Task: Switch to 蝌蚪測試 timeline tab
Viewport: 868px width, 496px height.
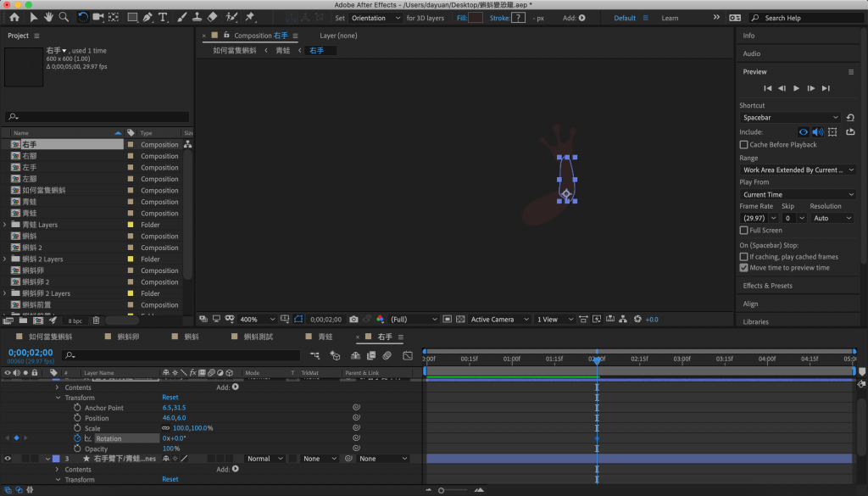Action: click(258, 337)
